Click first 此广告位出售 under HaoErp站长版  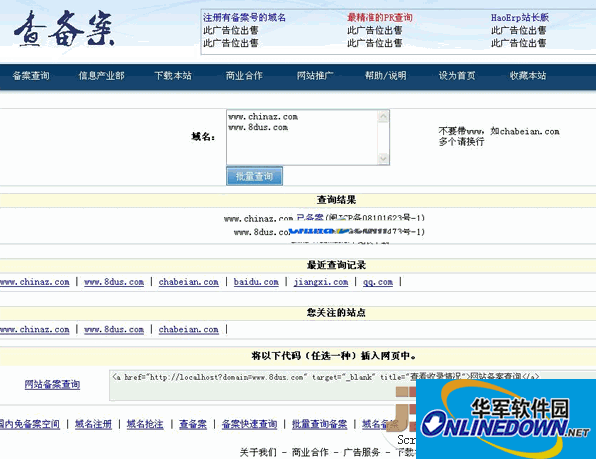tap(518, 30)
